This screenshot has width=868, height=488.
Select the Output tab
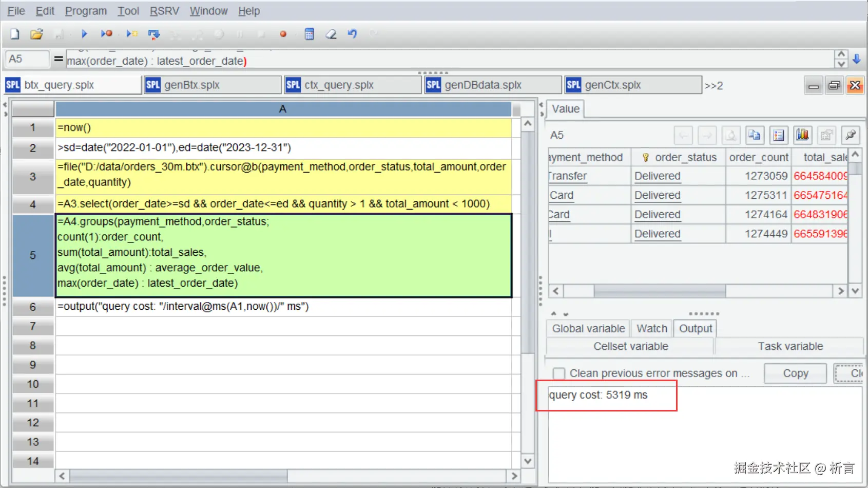(696, 329)
